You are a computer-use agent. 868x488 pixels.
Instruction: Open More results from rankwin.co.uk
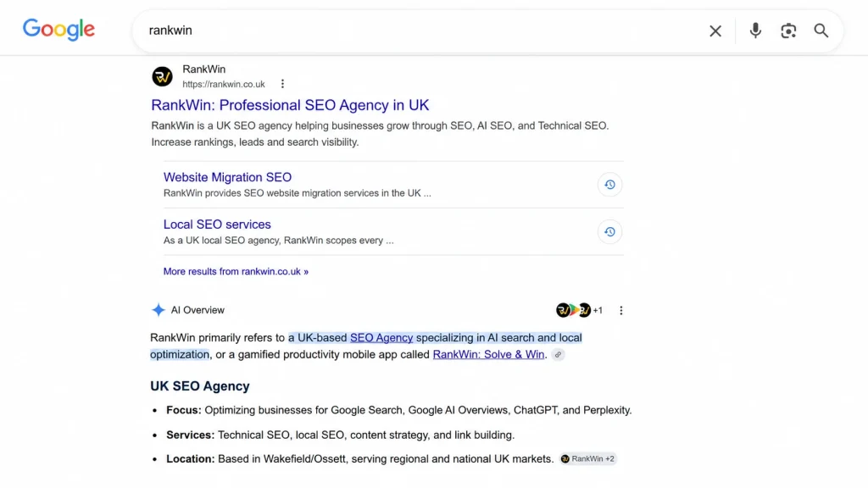click(236, 272)
